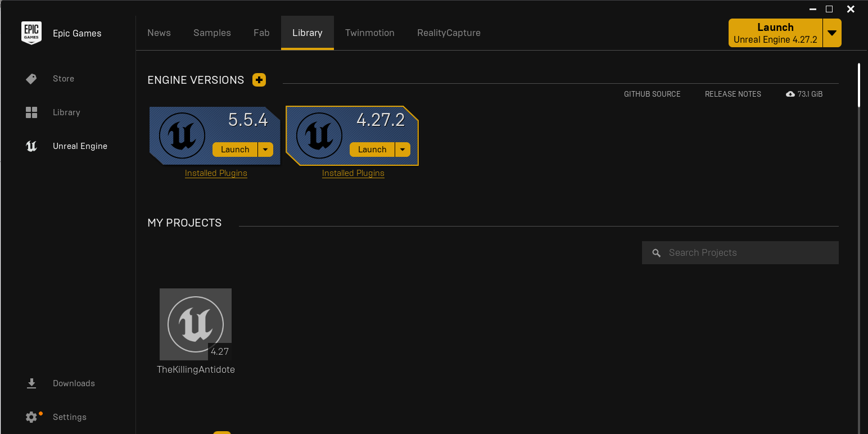
Task: Switch to the Samples tab
Action: [x=212, y=33]
